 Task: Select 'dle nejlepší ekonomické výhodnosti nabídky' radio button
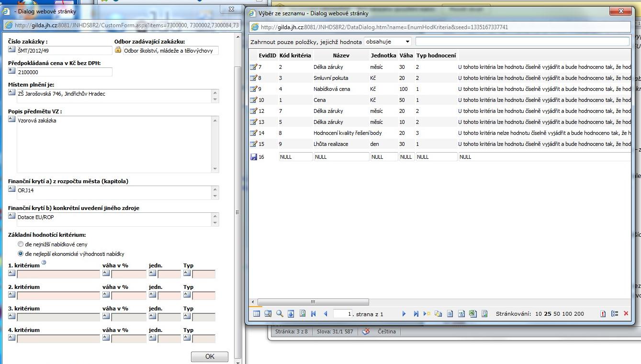point(21,254)
